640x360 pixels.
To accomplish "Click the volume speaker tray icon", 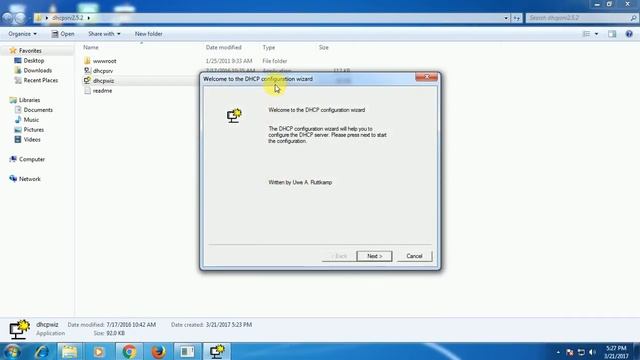I will click(x=592, y=352).
